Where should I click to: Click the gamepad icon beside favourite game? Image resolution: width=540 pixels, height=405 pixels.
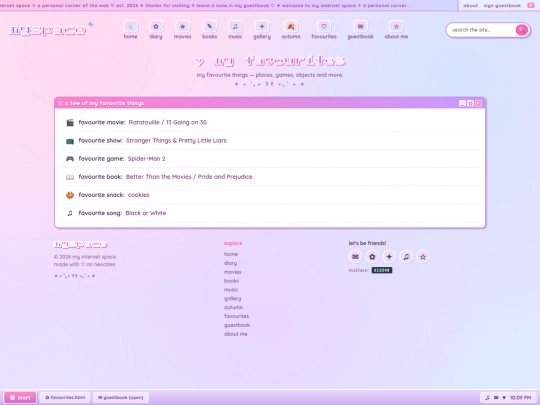pos(70,159)
